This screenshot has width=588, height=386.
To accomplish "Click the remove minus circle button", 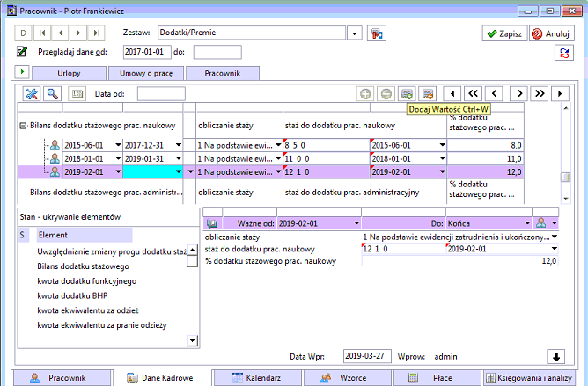I will coord(386,94).
